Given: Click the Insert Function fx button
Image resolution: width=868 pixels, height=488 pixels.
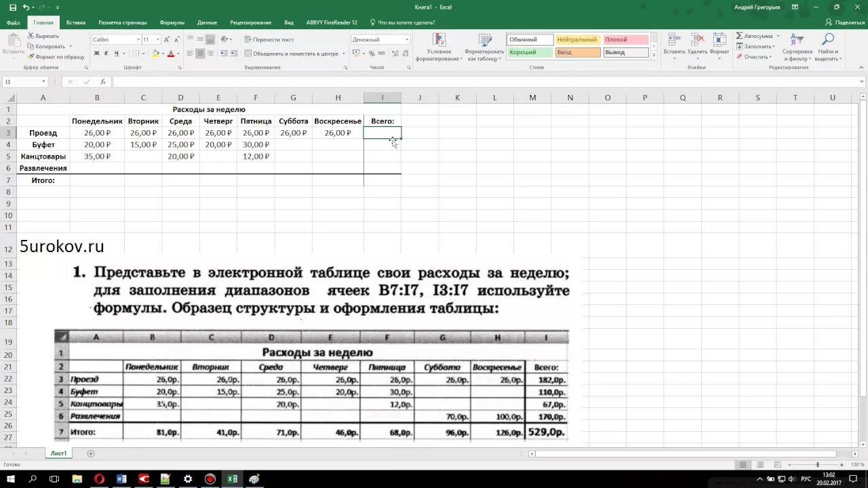Looking at the screenshot, I should [x=103, y=81].
